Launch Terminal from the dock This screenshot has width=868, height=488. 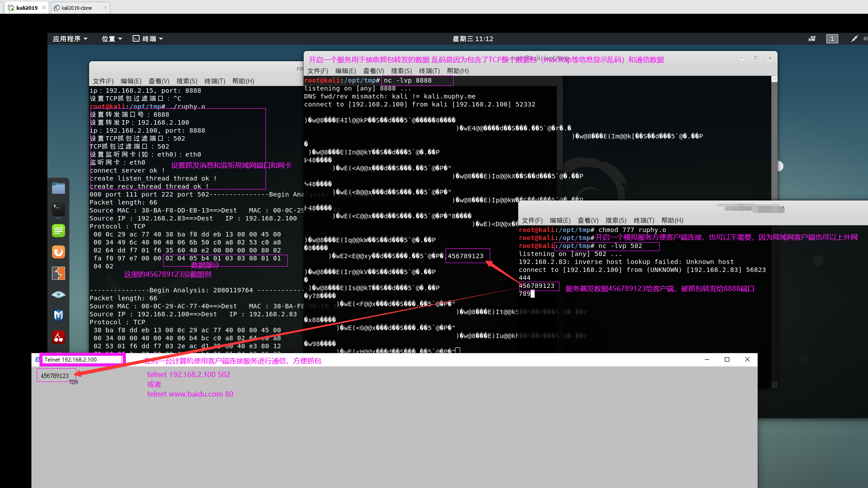coord(59,209)
